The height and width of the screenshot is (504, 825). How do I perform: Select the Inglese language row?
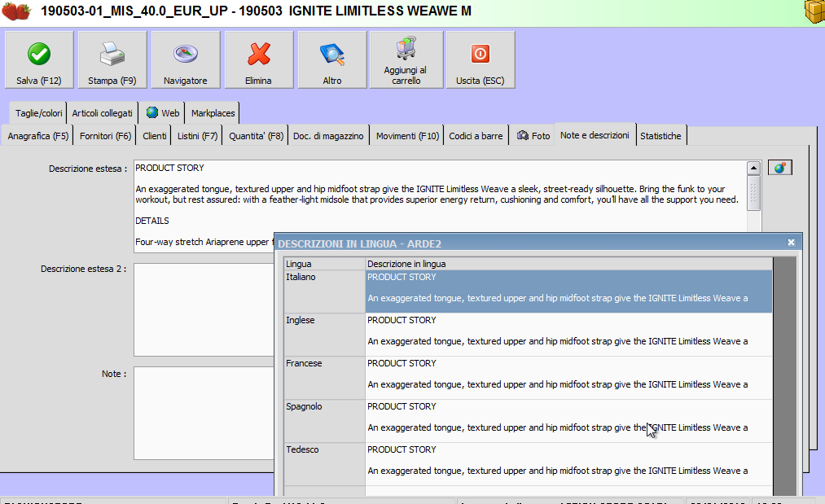(325, 335)
